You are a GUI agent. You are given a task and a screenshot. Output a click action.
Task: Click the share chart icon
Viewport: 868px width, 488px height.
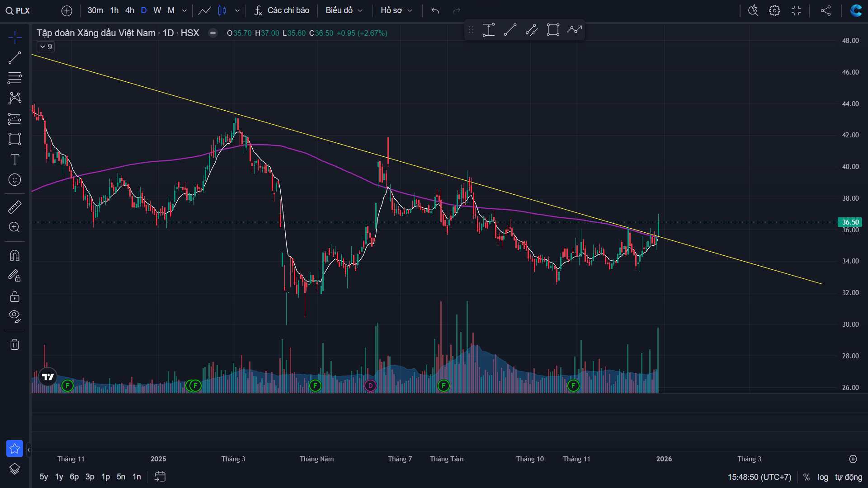[826, 10]
